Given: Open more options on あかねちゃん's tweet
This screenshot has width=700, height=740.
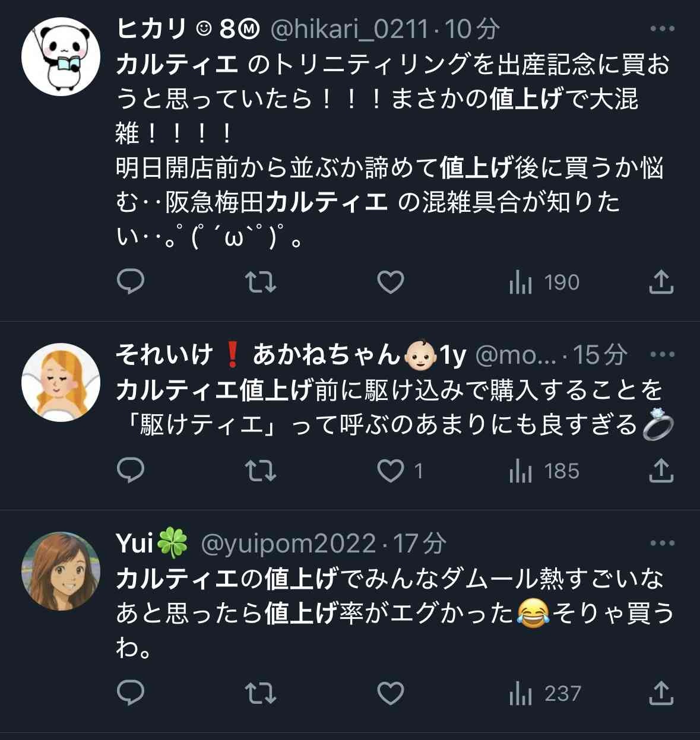Looking at the screenshot, I should click(x=662, y=355).
